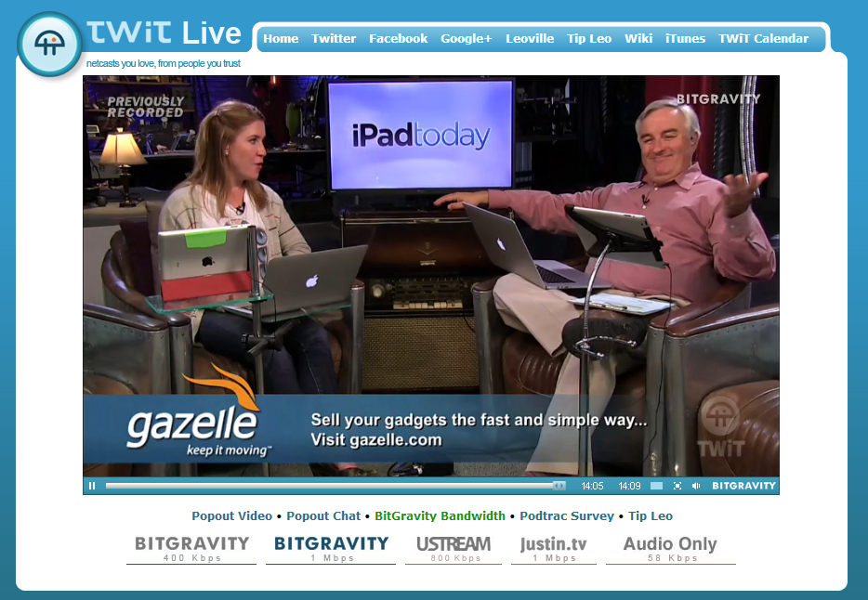Open the Podtrac Survey link
Screen dimensions: 868x600
pos(567,516)
